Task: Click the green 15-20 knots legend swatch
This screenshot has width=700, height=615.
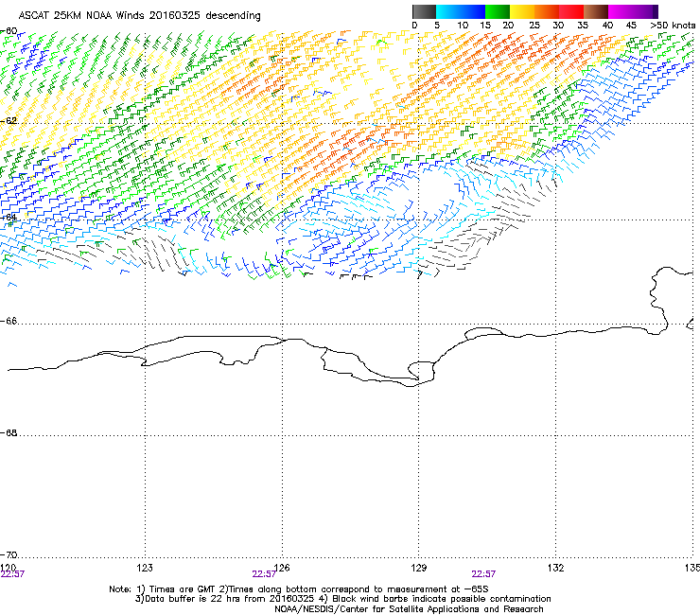Action: tap(498, 11)
